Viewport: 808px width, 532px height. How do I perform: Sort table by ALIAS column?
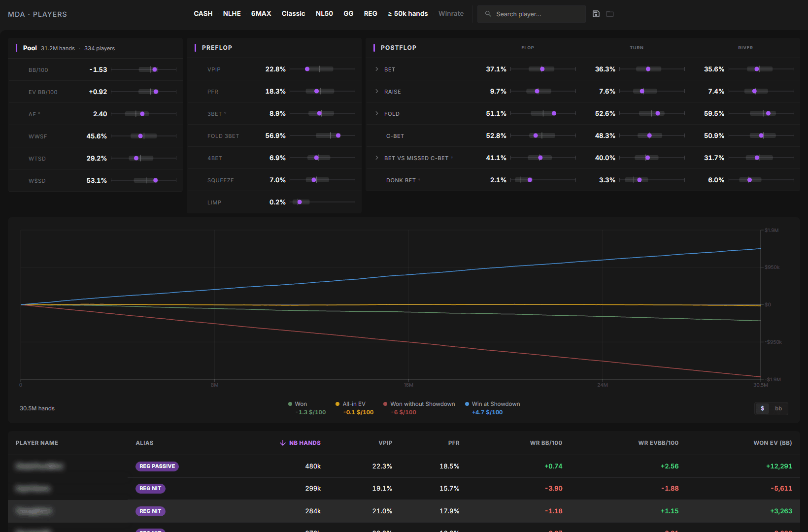coord(144,443)
